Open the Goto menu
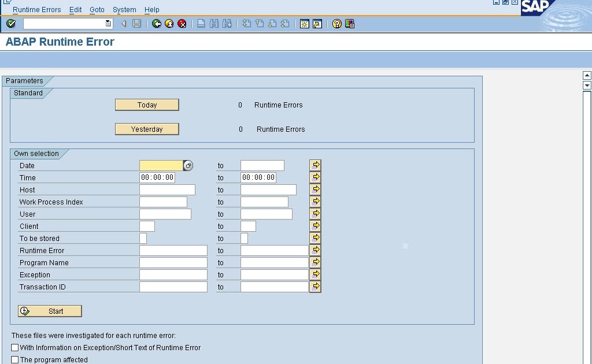The width and height of the screenshot is (592, 364). click(x=97, y=9)
